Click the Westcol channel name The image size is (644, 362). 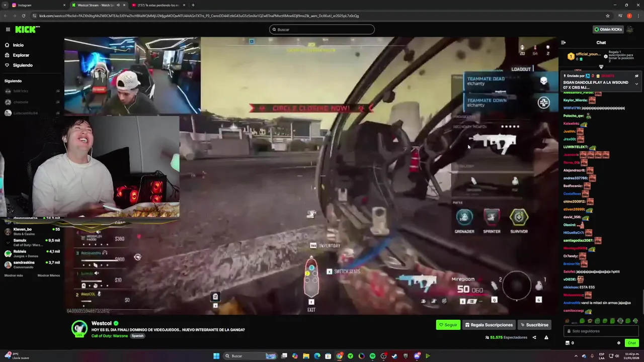[102, 323]
